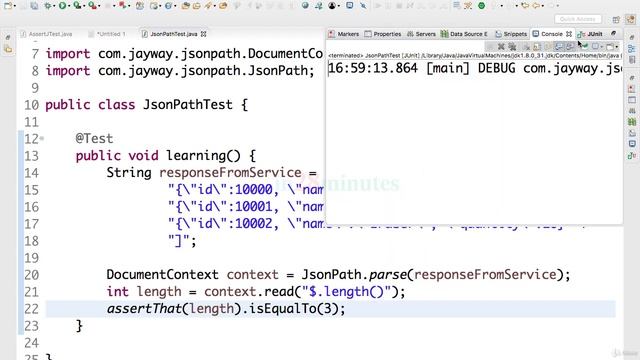Switch to Java EE perspective icon
The height and width of the screenshot is (360, 640).
click(x=631, y=19)
